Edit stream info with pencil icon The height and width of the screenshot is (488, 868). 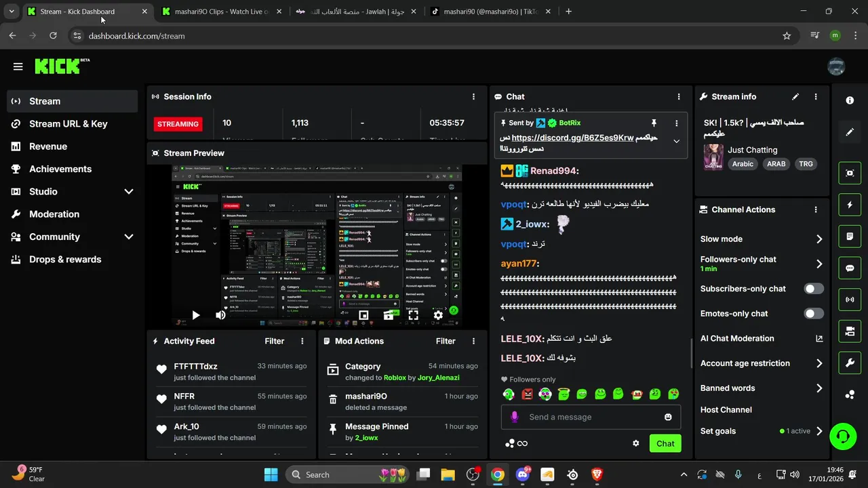coord(795,97)
